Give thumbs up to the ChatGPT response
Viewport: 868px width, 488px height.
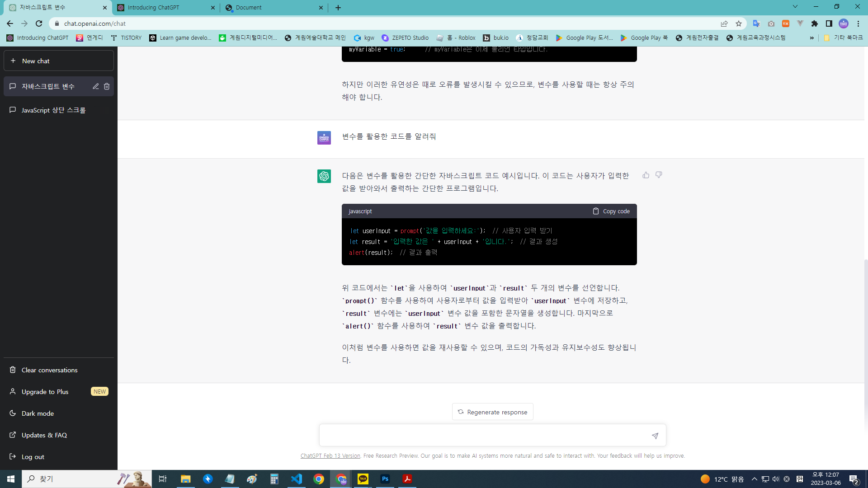click(x=646, y=175)
